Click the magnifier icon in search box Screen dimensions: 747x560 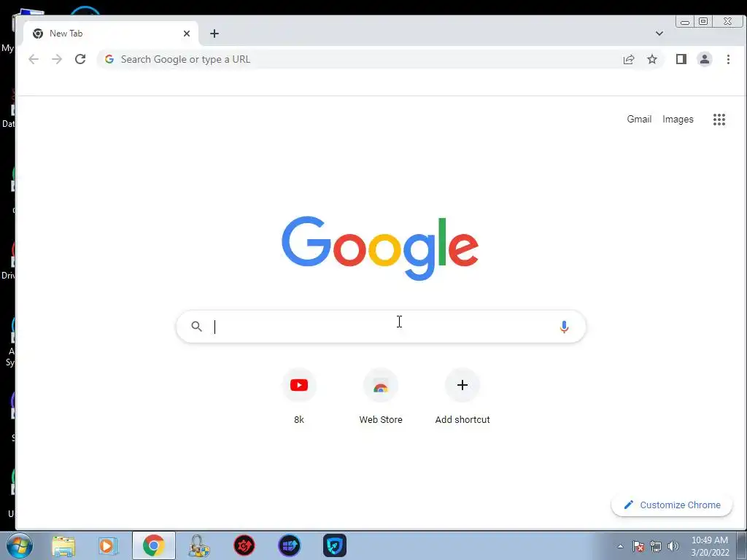pos(197,327)
